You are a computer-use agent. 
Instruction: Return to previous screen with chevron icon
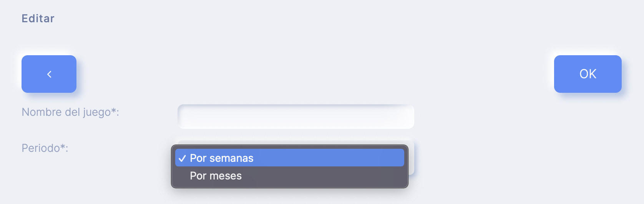49,74
